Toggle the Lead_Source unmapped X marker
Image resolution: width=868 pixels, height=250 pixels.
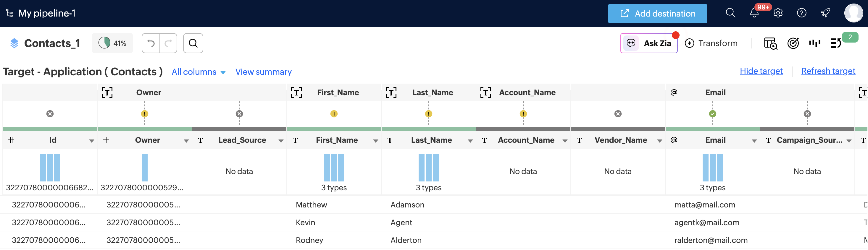(x=239, y=114)
